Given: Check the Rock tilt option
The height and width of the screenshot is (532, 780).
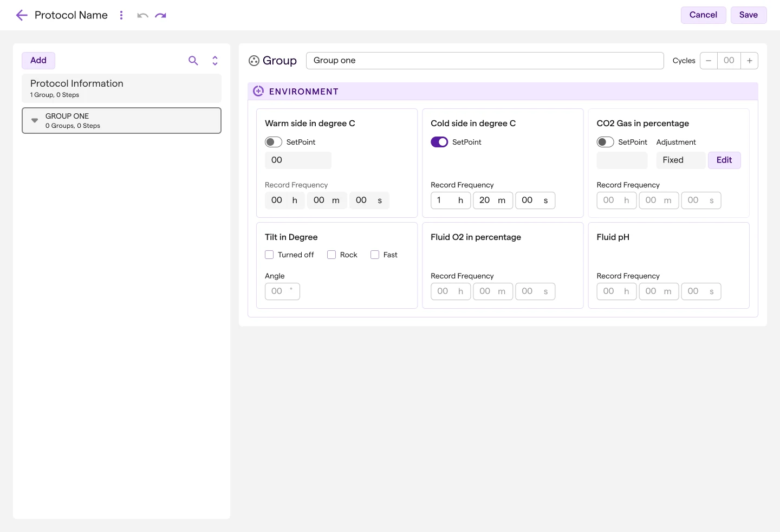Looking at the screenshot, I should [x=331, y=255].
